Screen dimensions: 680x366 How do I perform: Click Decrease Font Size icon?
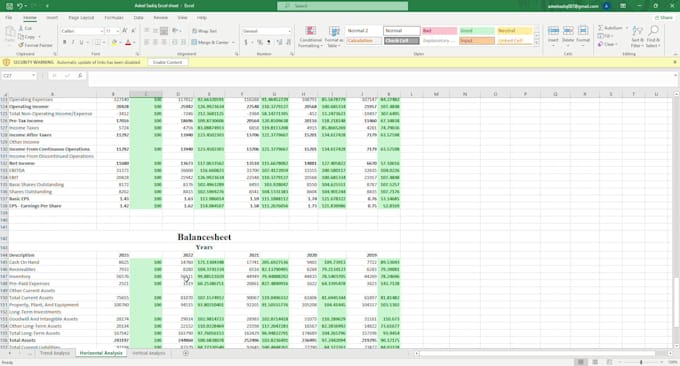pos(133,31)
